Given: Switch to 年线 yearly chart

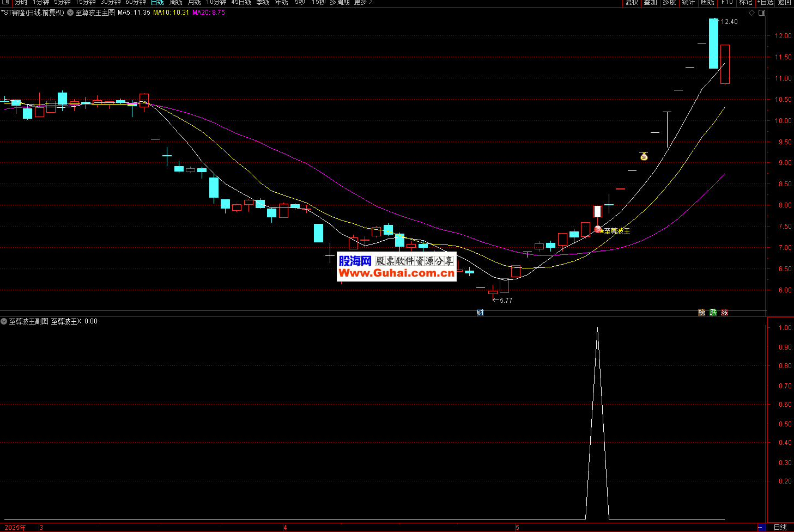Looking at the screenshot, I should click(281, 3).
